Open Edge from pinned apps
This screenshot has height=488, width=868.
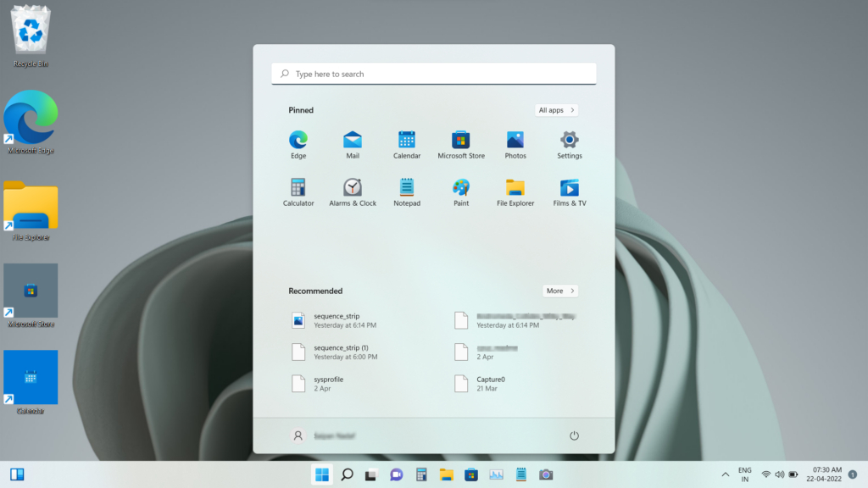click(298, 143)
